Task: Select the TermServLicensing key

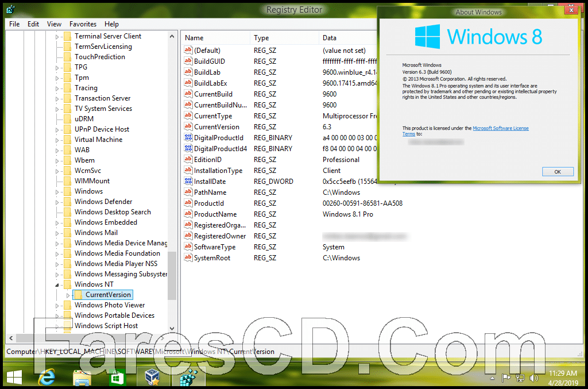Action: point(103,47)
